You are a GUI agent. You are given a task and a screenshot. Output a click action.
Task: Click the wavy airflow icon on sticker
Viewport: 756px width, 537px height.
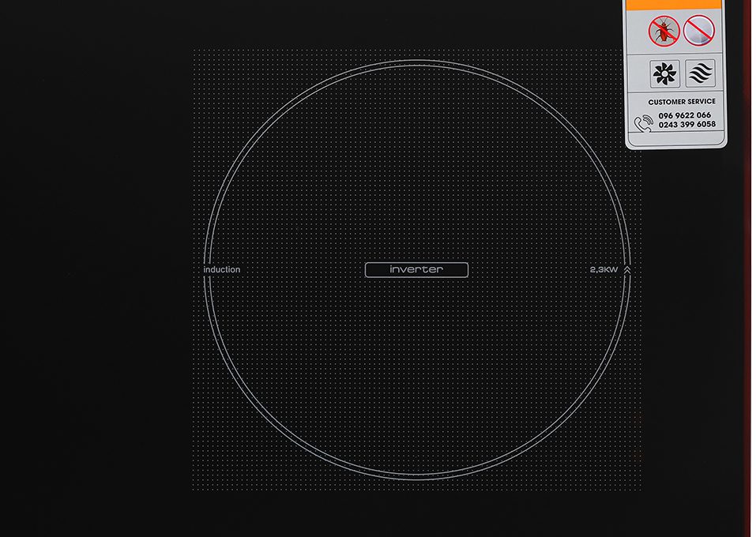pos(700,73)
